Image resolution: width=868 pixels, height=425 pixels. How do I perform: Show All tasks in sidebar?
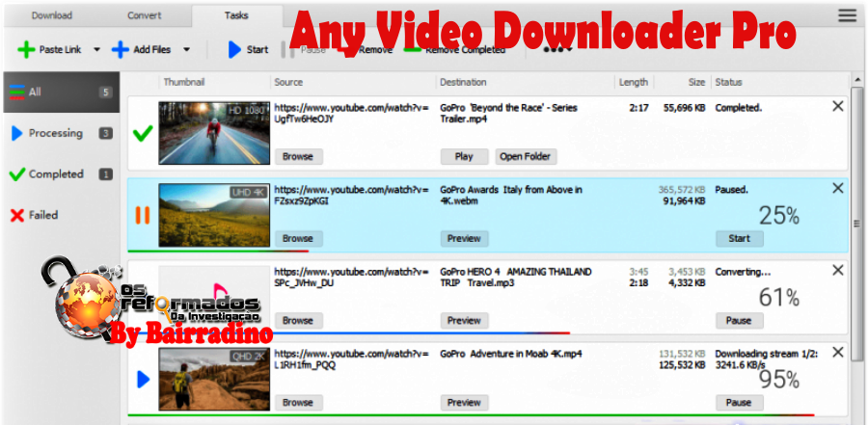click(x=62, y=93)
